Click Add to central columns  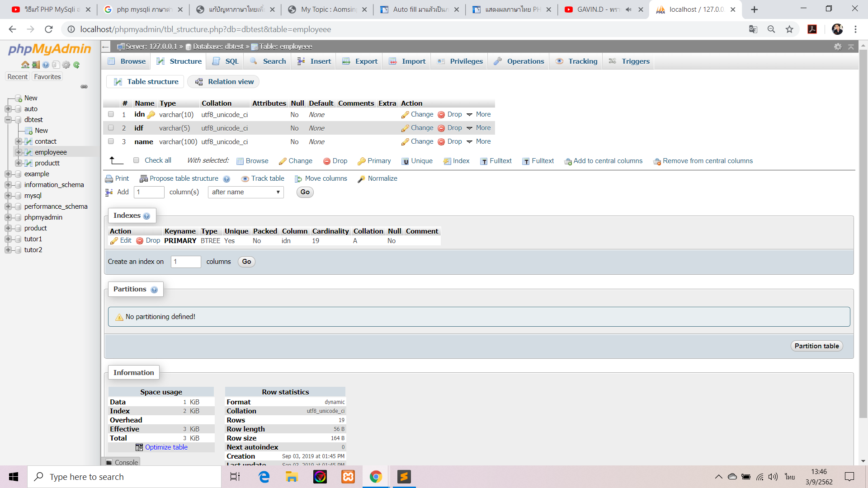tap(604, 161)
